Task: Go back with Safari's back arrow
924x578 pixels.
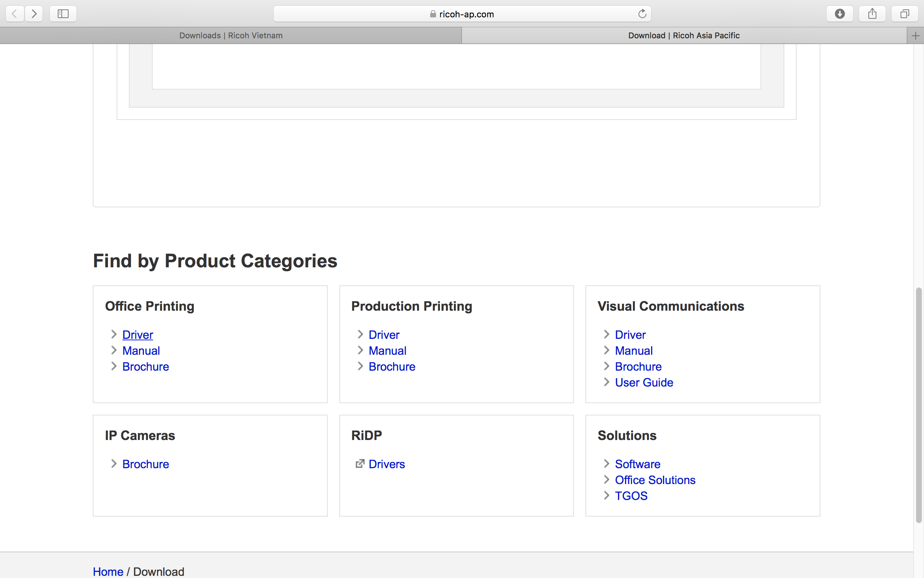Action: (x=15, y=14)
